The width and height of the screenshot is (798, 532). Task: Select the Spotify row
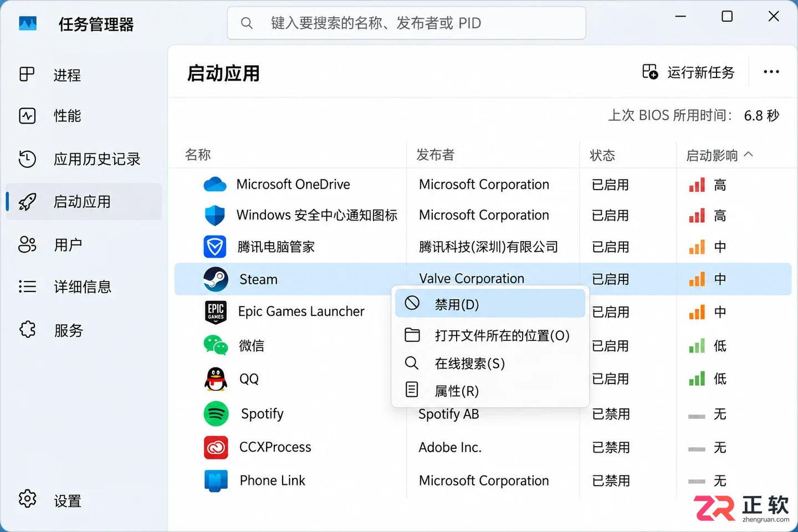(x=483, y=414)
